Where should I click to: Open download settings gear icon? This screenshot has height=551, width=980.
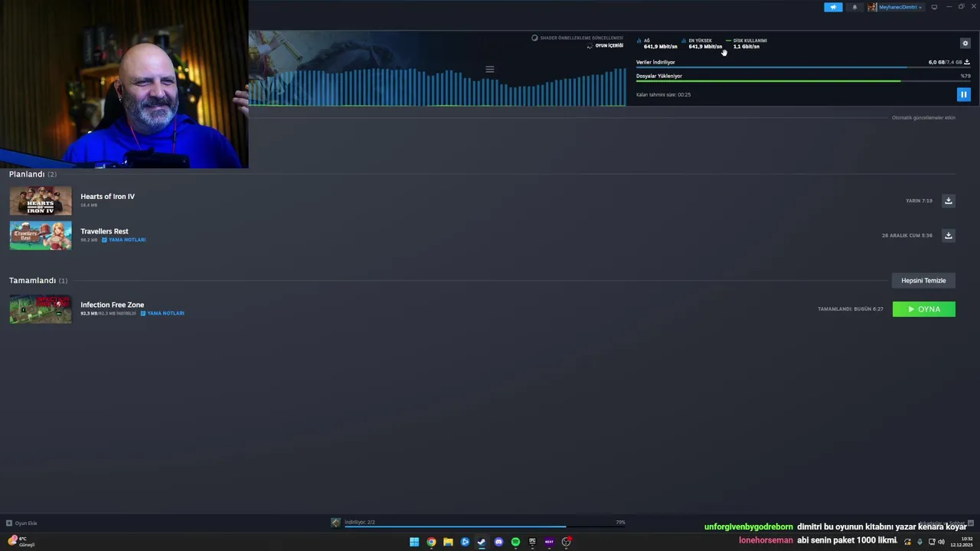(x=965, y=44)
